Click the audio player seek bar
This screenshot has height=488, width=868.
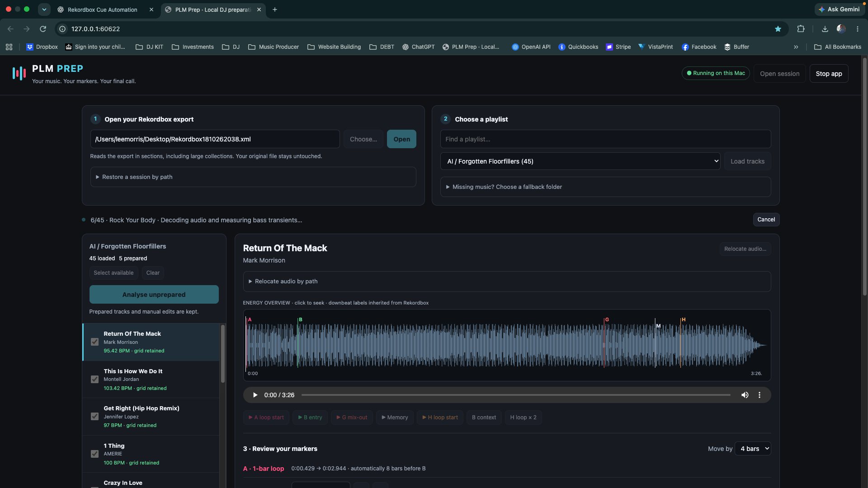[516, 395]
